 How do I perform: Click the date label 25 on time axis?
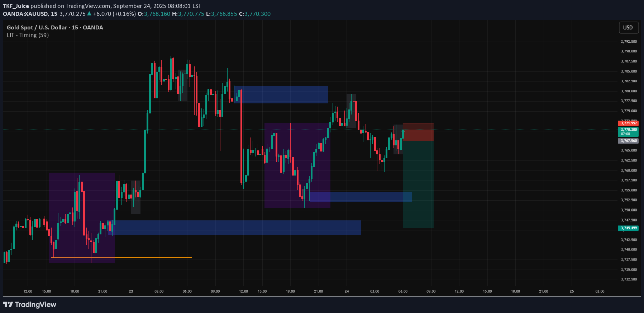coord(572,291)
